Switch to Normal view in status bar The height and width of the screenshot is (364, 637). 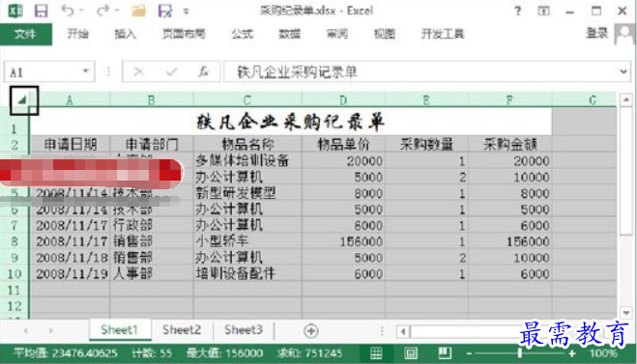coord(376,353)
